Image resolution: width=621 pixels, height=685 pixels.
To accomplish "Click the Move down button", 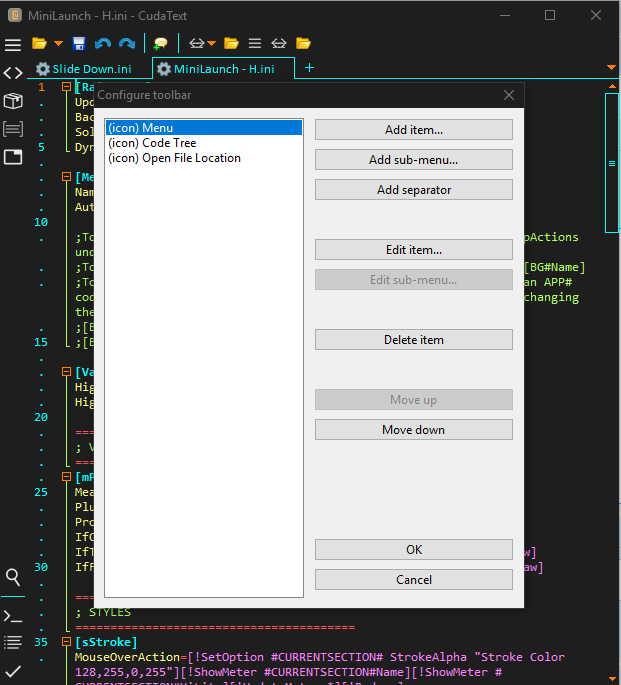I will [x=413, y=430].
